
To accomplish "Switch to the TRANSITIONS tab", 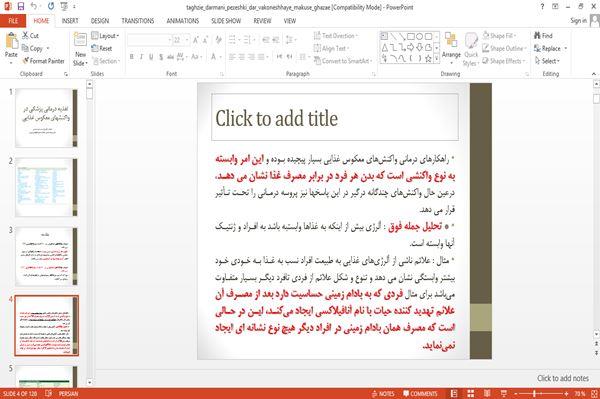I will pos(137,21).
